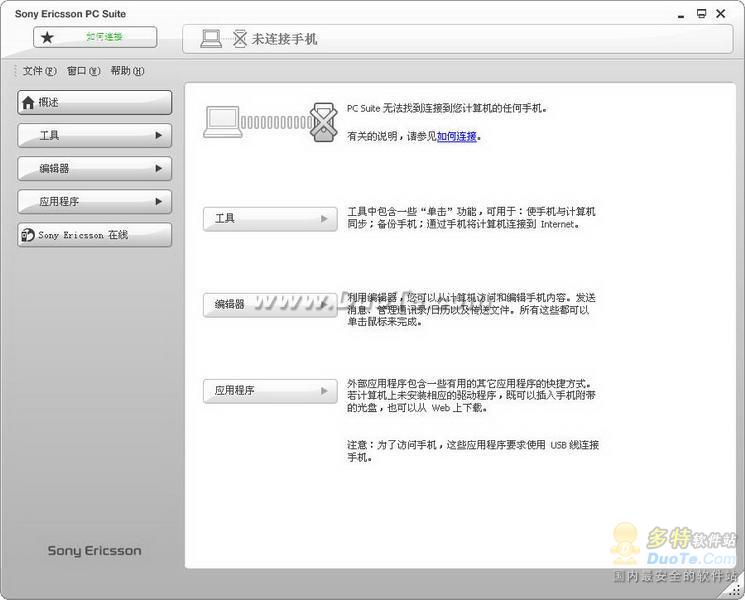Image resolution: width=745 pixels, height=600 pixels.
Task: Click the home icon on 概述 button
Action: coord(28,102)
